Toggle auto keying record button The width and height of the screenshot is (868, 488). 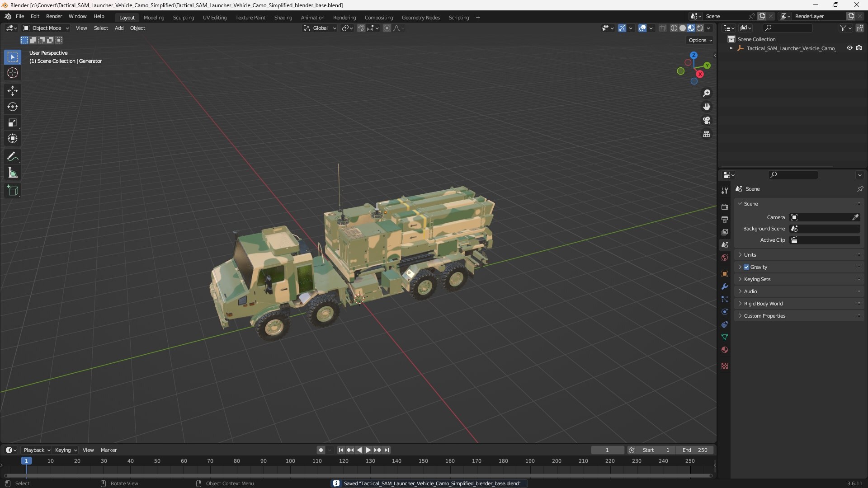coord(321,450)
